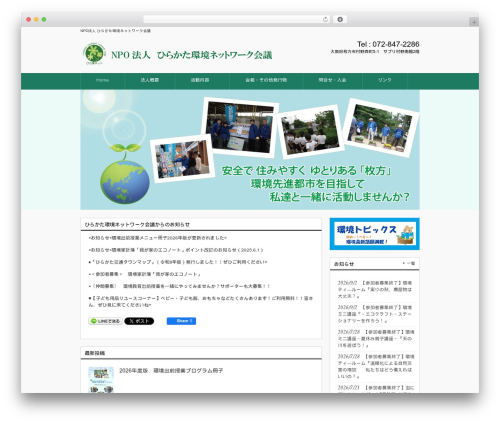This screenshot has height=423, width=500.
Task: Open the 仲間募集 環境教育出前授業 link
Action: [179, 286]
